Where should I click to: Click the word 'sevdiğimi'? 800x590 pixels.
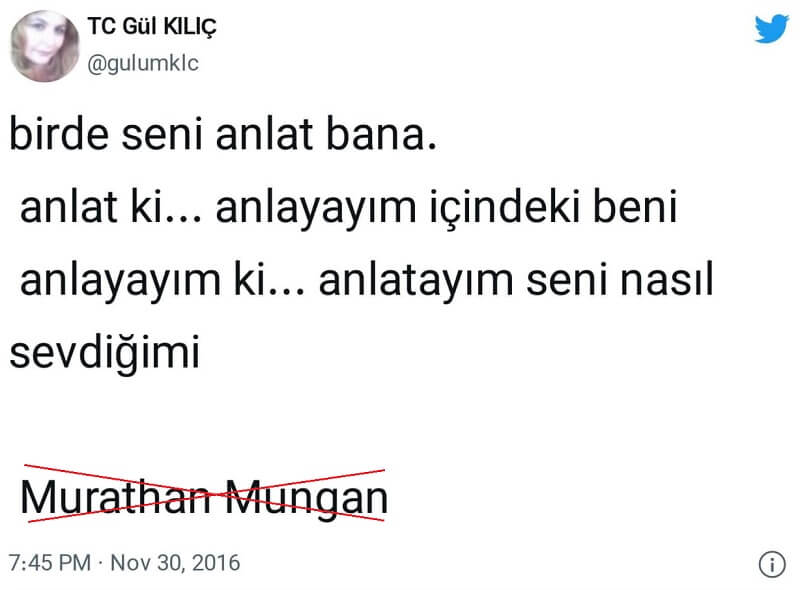105,353
